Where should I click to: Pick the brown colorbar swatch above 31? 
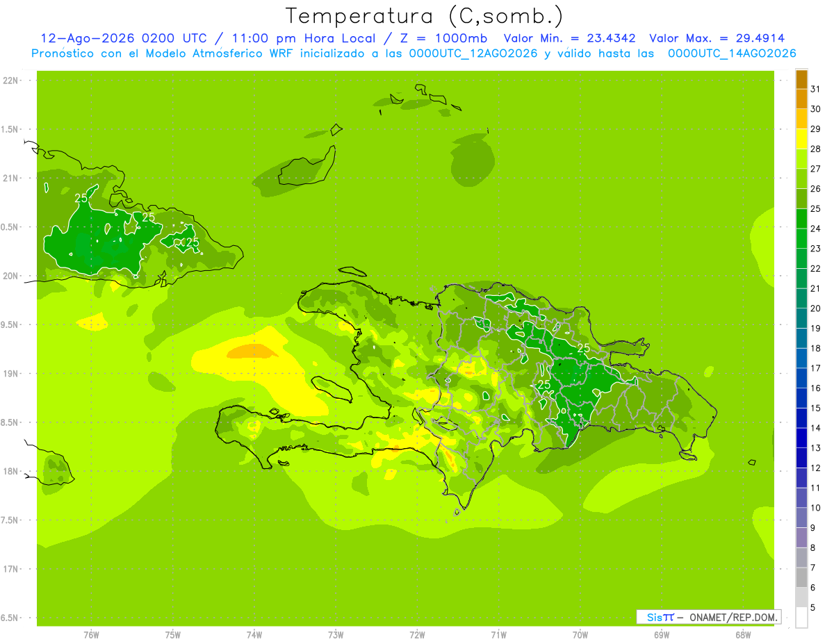[x=801, y=79]
